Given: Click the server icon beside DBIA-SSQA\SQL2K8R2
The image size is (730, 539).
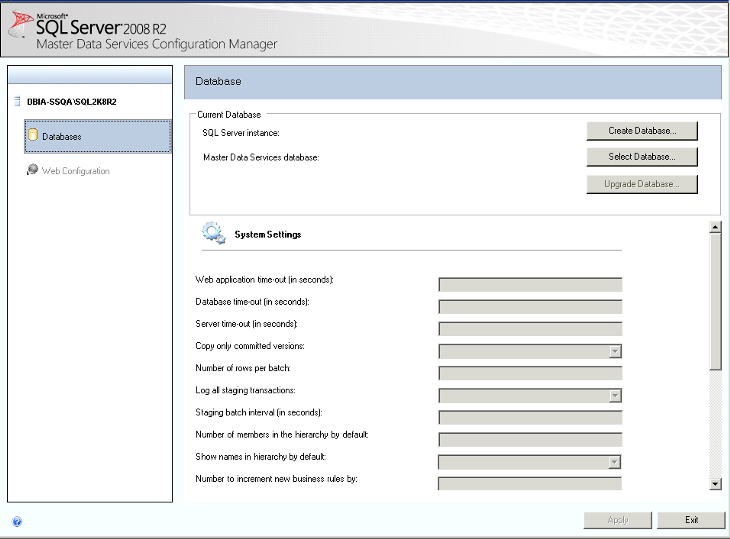Looking at the screenshot, I should point(17,101).
